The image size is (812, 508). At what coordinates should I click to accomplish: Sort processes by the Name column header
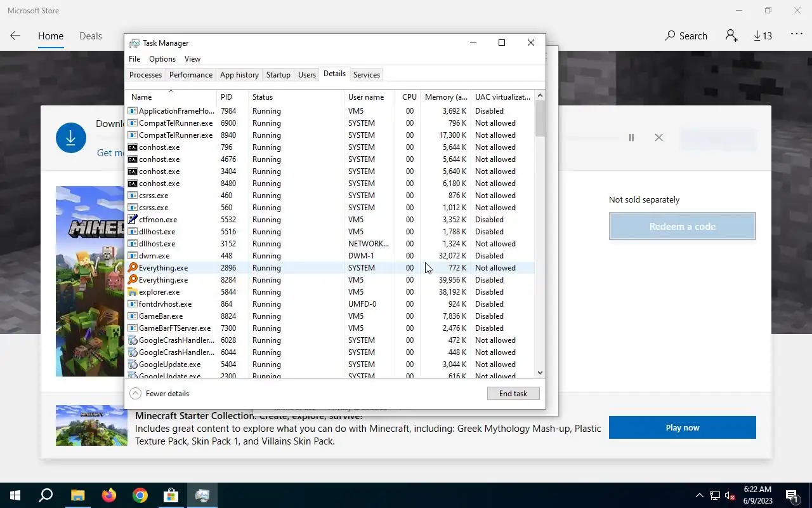[171, 97]
